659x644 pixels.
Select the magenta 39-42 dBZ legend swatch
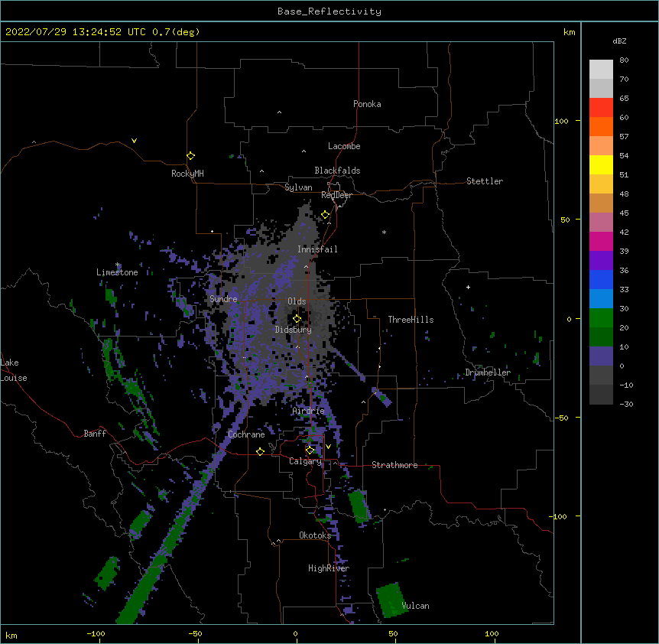tap(601, 241)
